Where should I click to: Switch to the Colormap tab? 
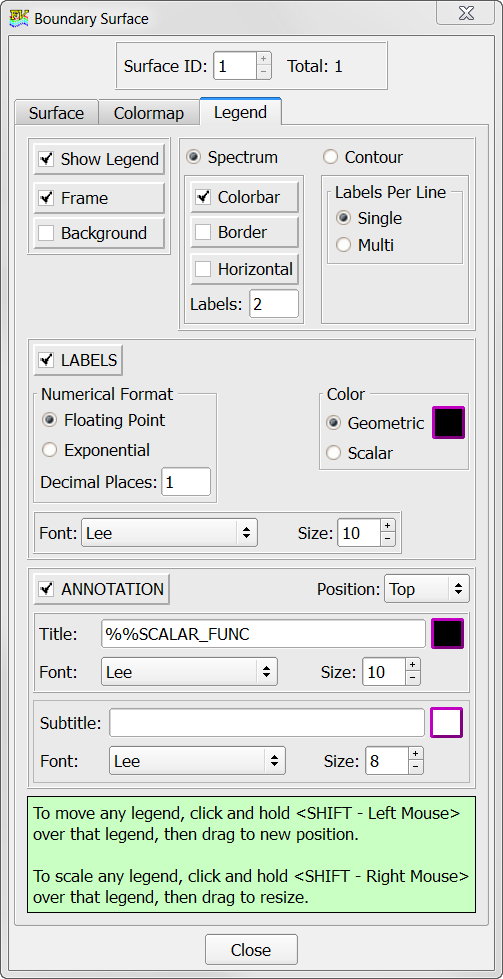coord(149,113)
